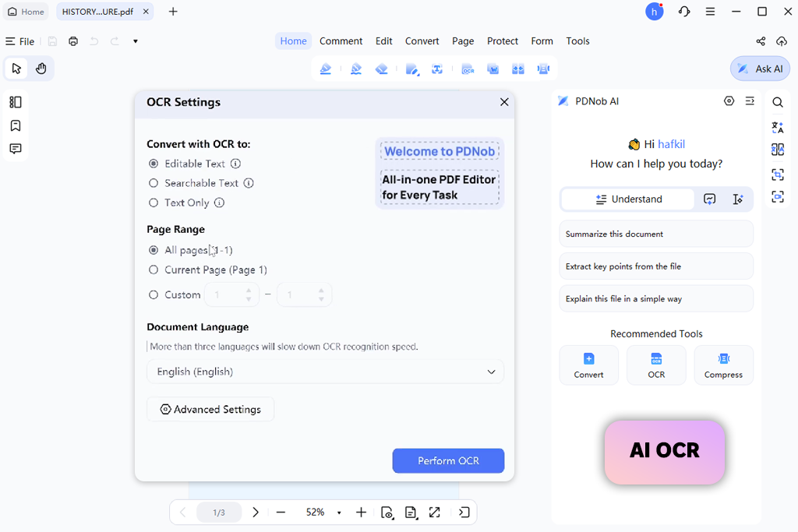Switch to the Convert tab
Screen dimensions: 798x532
pyautogui.click(x=422, y=41)
